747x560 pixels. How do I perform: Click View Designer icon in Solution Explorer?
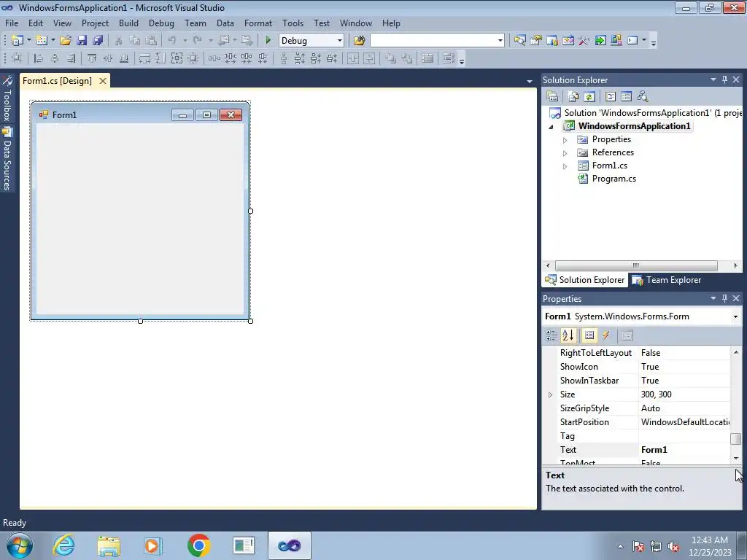[627, 97]
